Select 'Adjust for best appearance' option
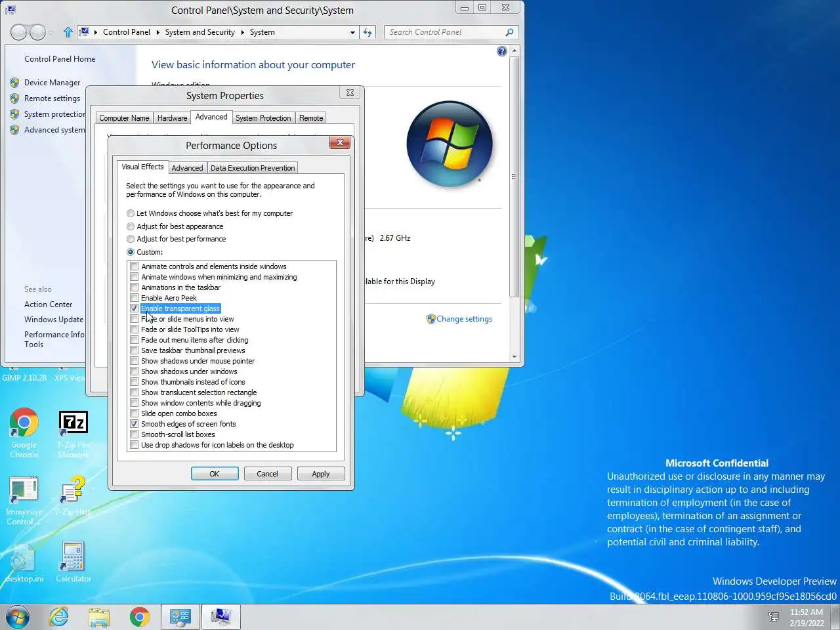Viewport: 840px width, 630px height. 131,226
